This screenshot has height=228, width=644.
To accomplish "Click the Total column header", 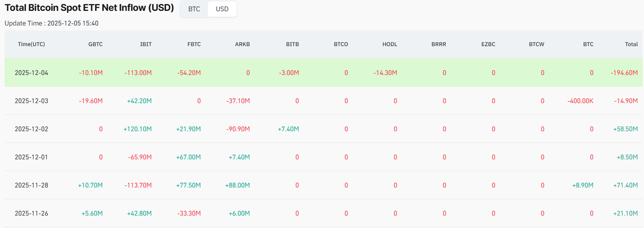I will (631, 44).
